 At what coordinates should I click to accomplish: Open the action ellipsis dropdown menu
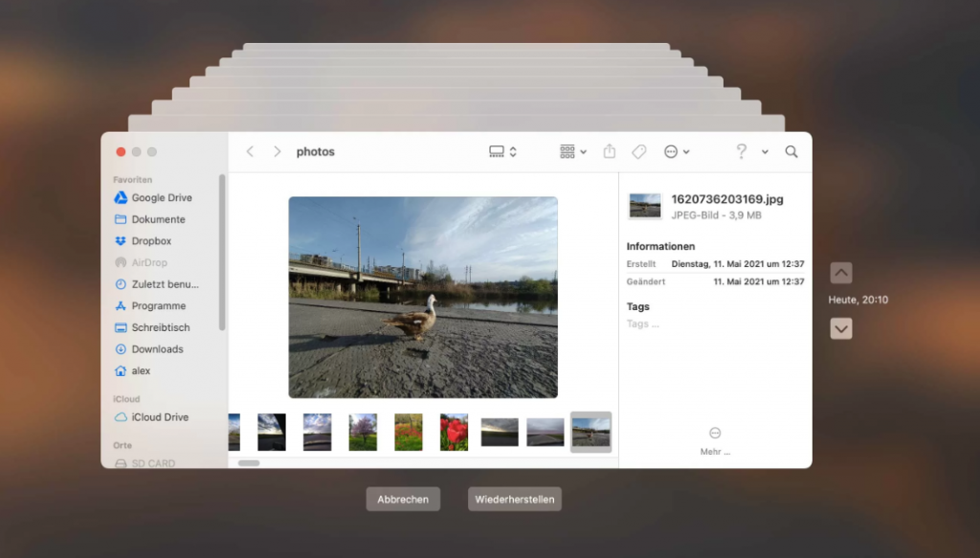click(x=676, y=151)
